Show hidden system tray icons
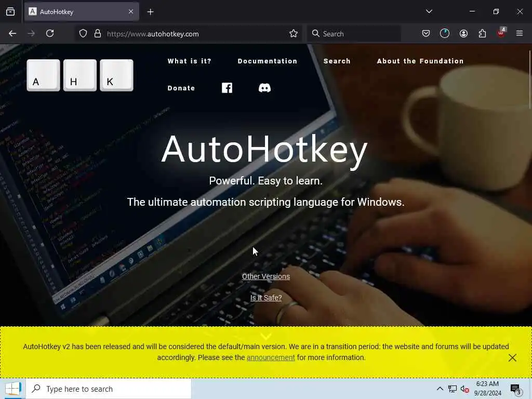Image resolution: width=532 pixels, height=399 pixels. point(440,389)
